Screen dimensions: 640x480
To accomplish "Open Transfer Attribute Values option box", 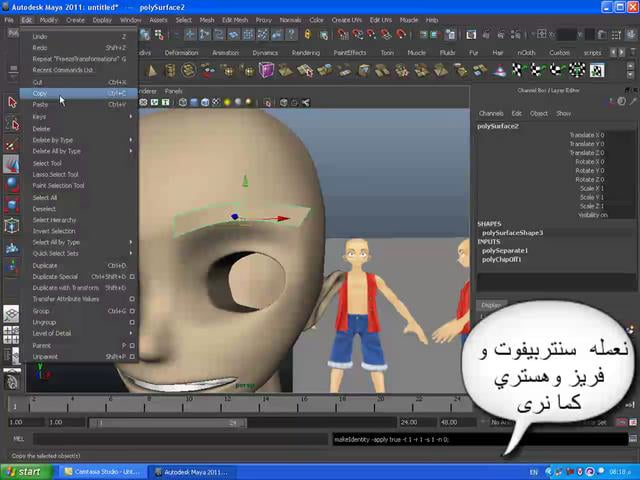I will (x=132, y=299).
